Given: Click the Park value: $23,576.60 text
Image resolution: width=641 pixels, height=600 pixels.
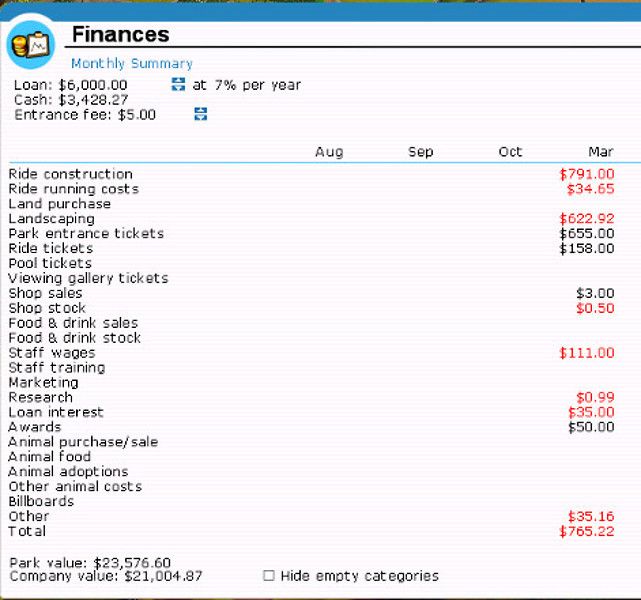Looking at the screenshot, I should [x=90, y=562].
